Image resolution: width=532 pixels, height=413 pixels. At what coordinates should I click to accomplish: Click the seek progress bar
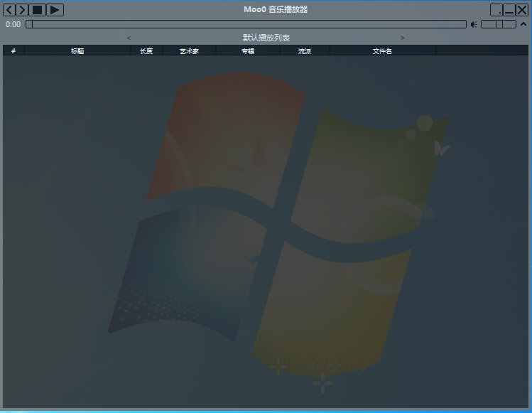coord(246,24)
